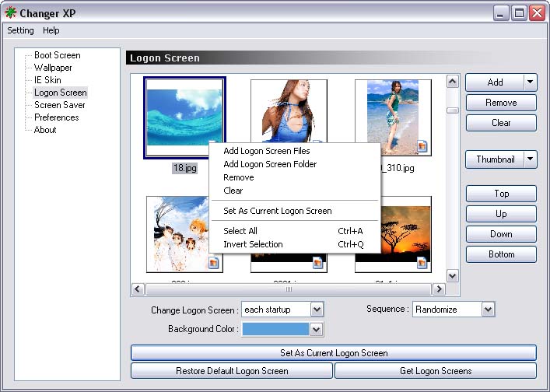Viewport: 550px width, 392px height.
Task: Expand the Thumbnail view dropdown arrow
Action: 531,159
